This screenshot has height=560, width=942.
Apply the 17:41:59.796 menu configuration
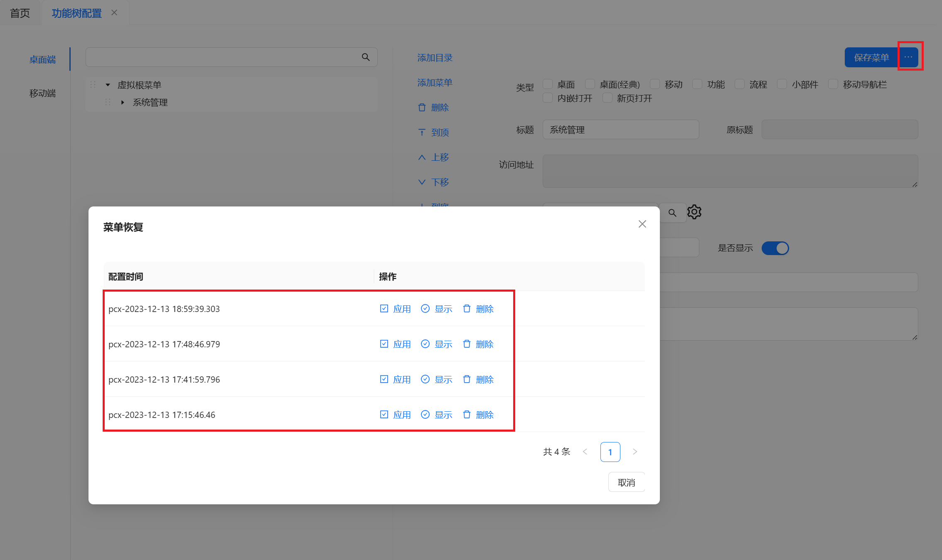pos(395,379)
